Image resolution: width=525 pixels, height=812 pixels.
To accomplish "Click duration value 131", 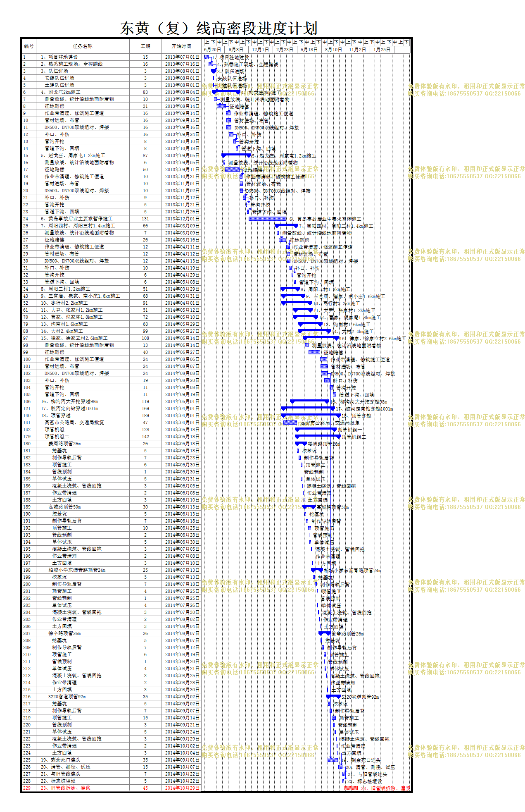I will point(145,219).
